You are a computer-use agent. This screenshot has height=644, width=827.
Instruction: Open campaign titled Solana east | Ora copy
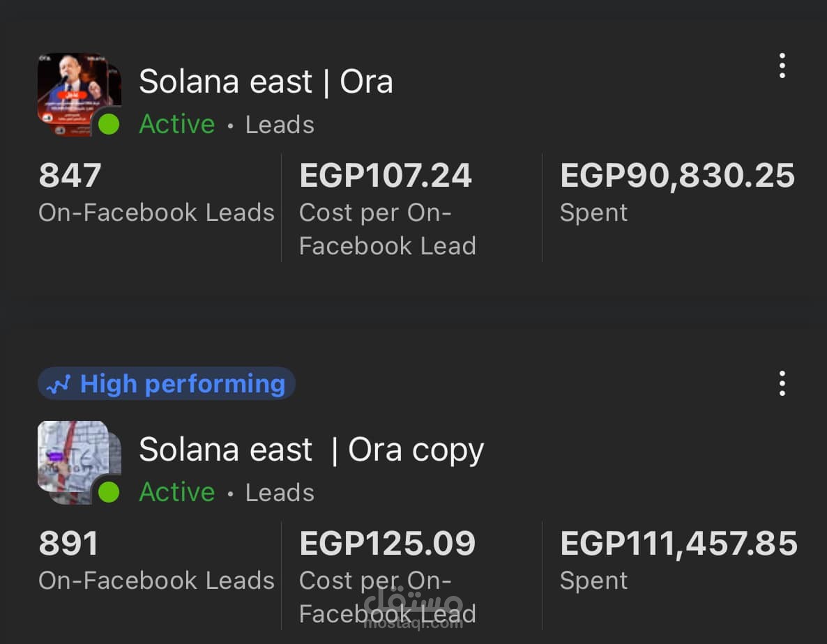pyautogui.click(x=311, y=450)
